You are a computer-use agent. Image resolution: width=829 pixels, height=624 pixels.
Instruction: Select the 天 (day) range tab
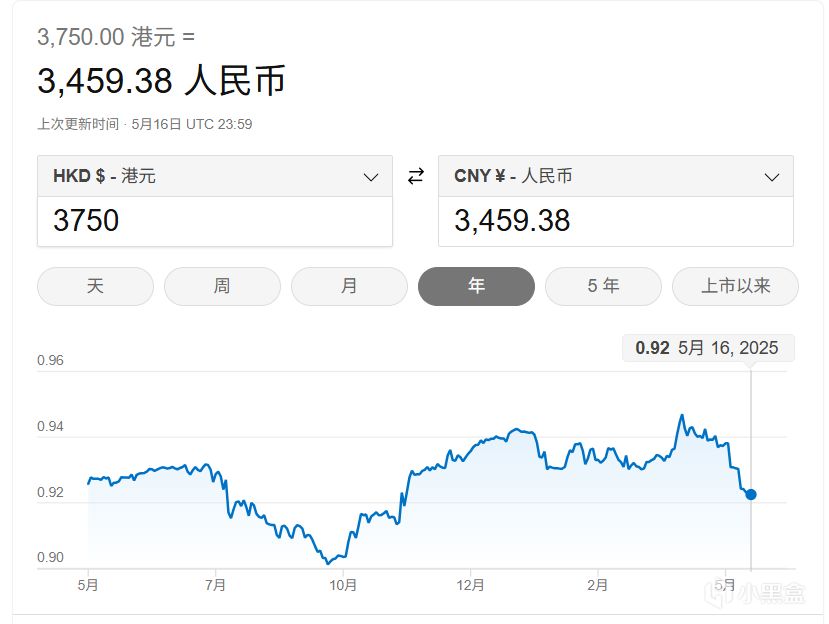coord(95,286)
